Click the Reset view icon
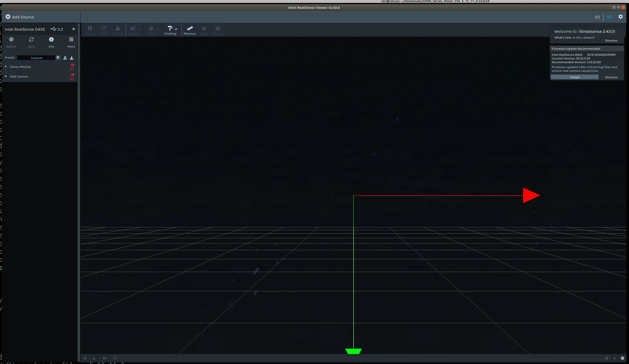The image size is (629, 364). 104,28
